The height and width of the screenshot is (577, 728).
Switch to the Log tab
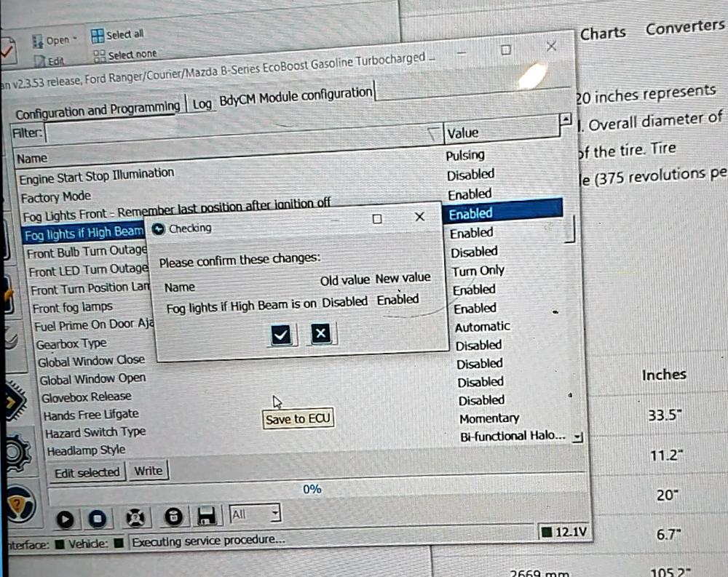(x=202, y=104)
